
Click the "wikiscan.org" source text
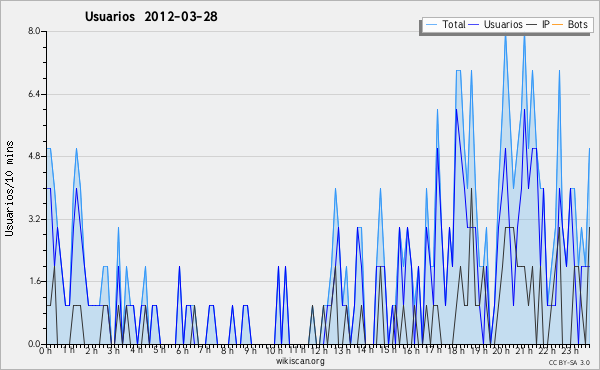300,361
